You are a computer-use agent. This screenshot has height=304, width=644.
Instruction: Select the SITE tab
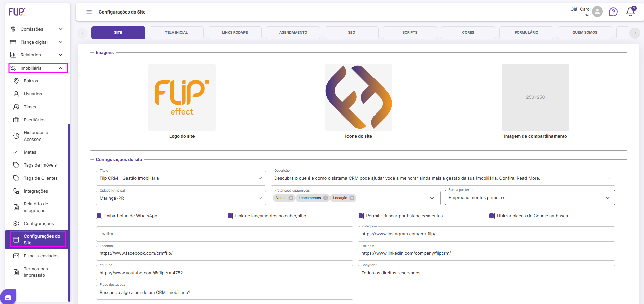118,33
